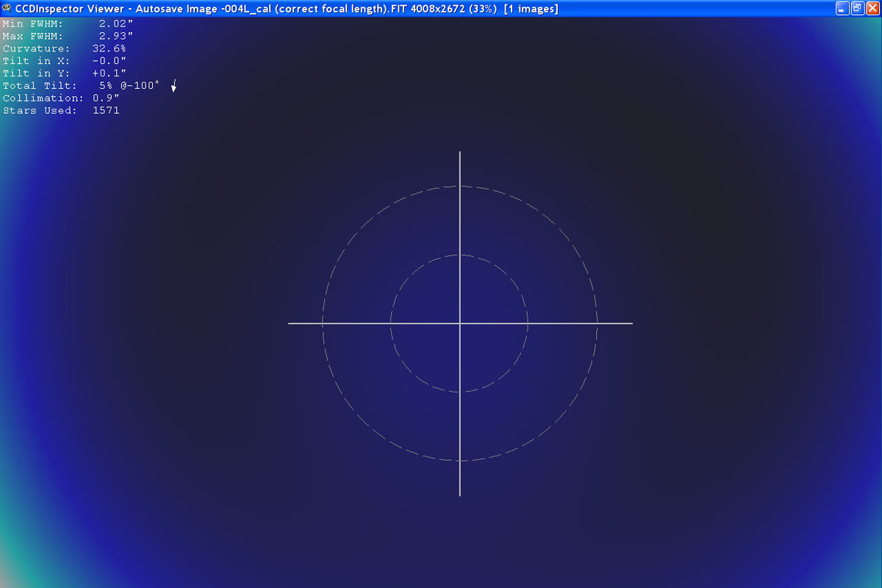Close the CCDInspector Viewer window
882x588 pixels.
(872, 8)
